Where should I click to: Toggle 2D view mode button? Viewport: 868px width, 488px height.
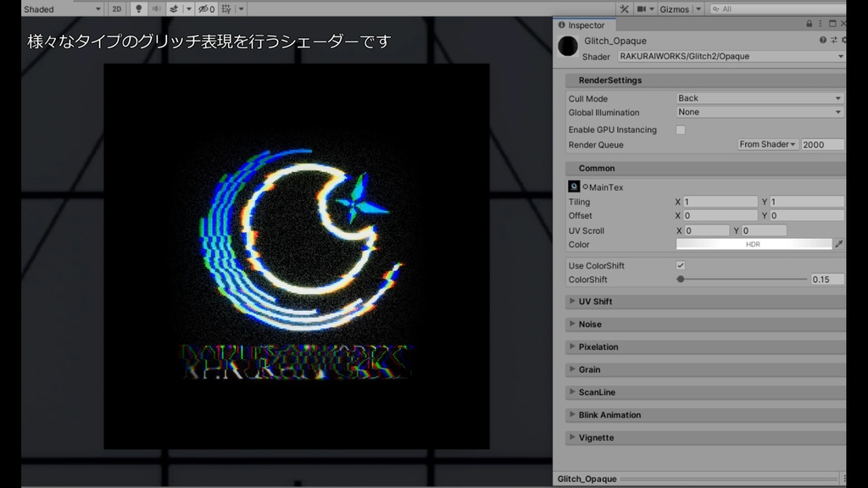coord(117,8)
